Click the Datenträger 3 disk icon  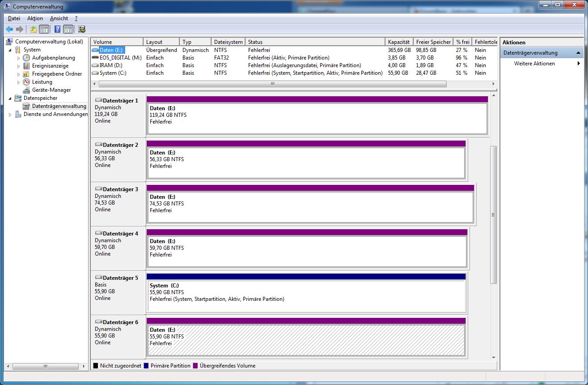(x=98, y=189)
